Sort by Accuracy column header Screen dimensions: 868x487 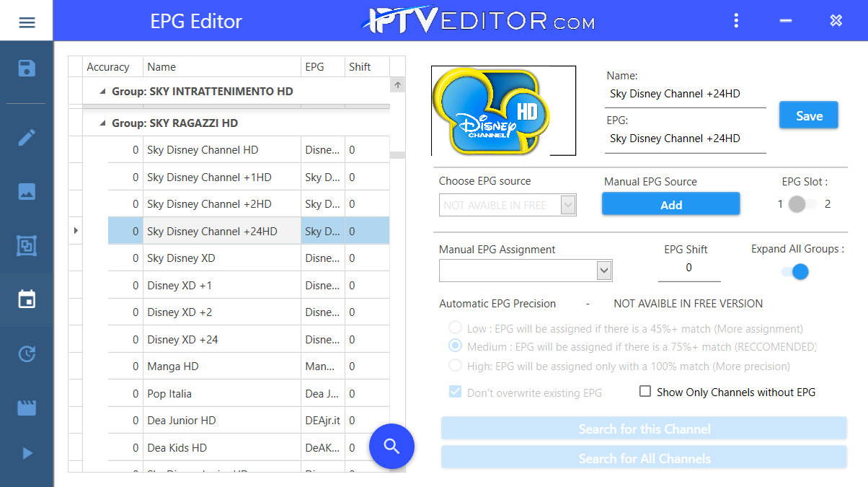coord(113,66)
